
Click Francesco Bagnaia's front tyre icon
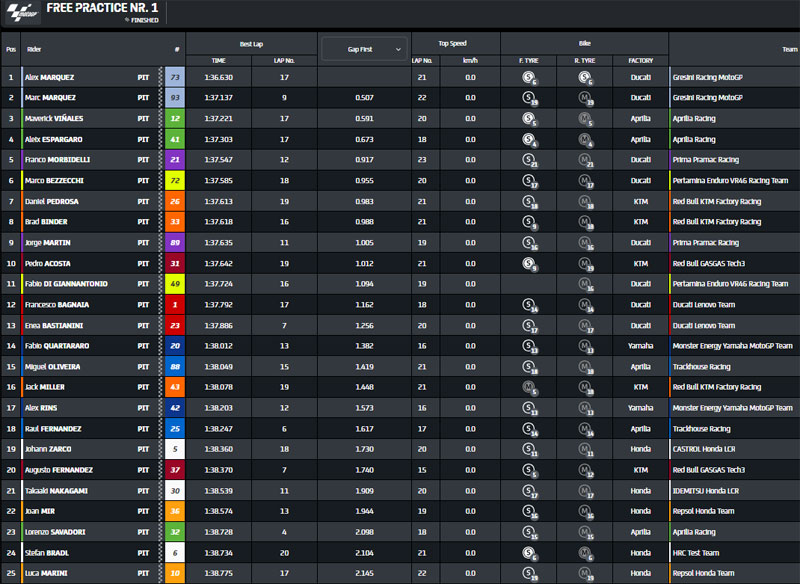click(x=529, y=305)
